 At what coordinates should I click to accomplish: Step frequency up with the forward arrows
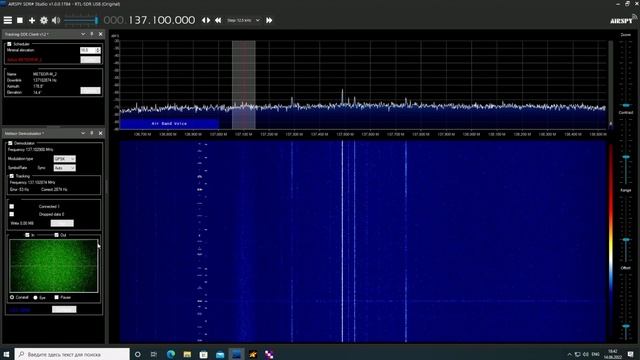(269, 20)
